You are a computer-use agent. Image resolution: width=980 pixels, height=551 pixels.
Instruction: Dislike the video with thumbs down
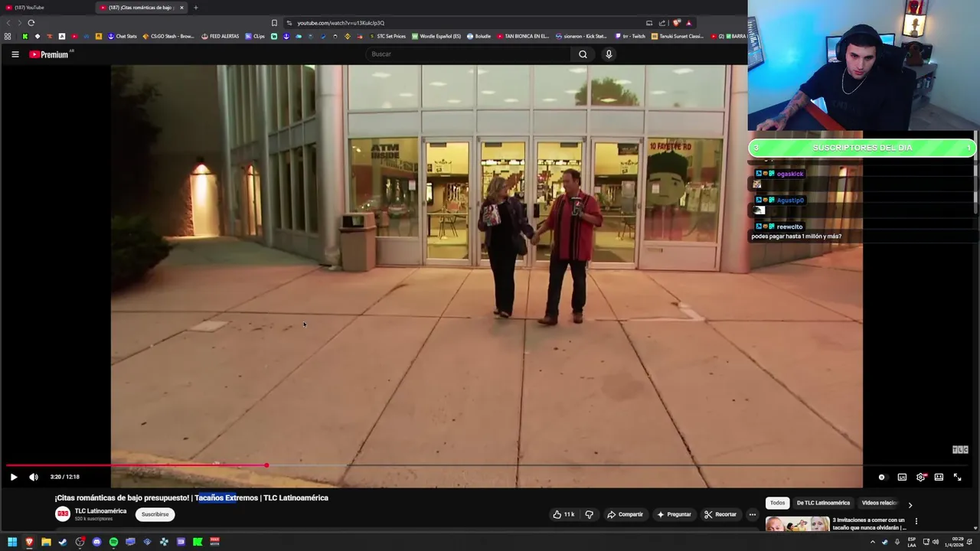pyautogui.click(x=589, y=514)
